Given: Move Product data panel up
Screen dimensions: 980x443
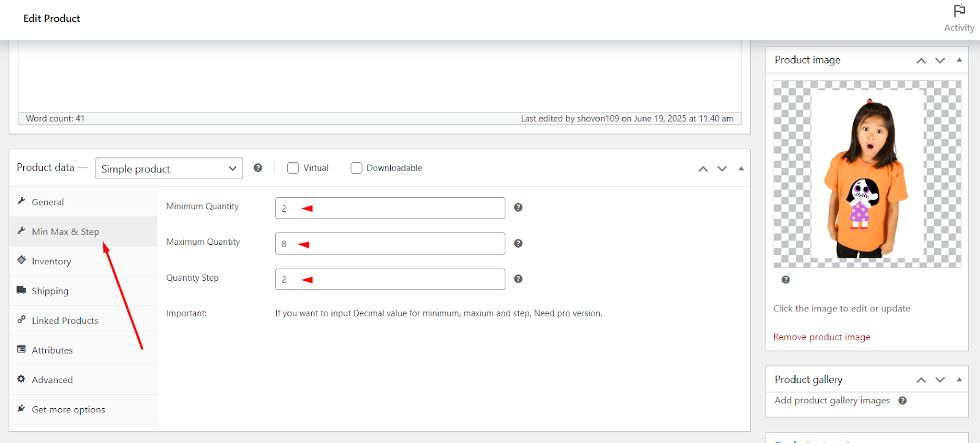Looking at the screenshot, I should [703, 169].
